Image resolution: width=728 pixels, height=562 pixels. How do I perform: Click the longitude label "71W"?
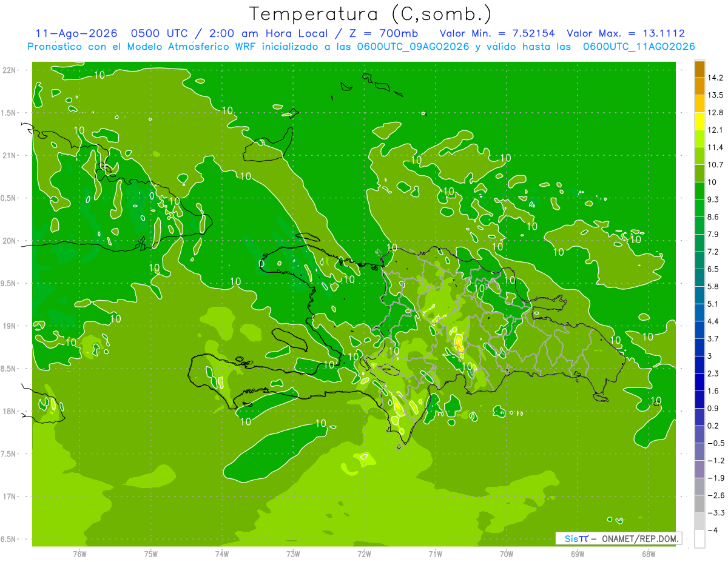click(x=435, y=554)
